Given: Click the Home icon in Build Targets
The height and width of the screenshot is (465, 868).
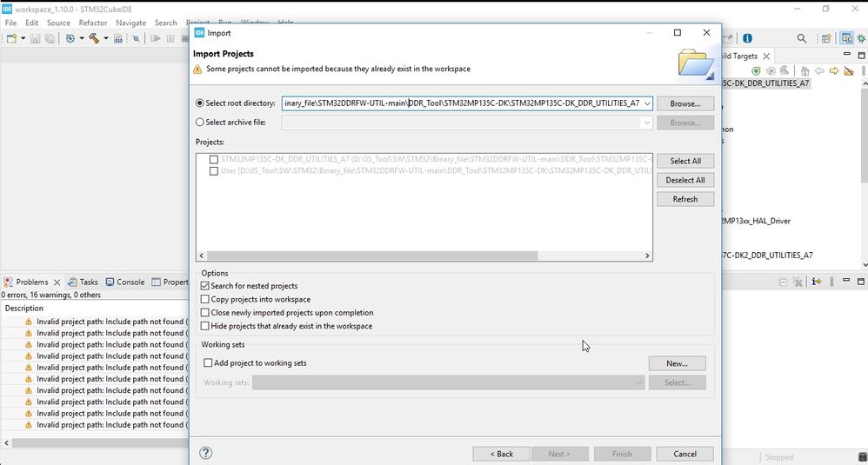Looking at the screenshot, I should click(805, 70).
